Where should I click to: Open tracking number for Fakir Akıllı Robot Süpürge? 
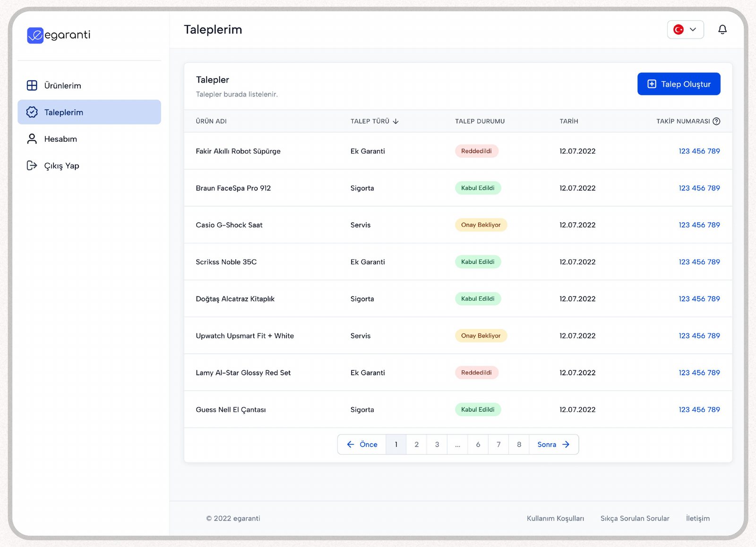point(699,151)
